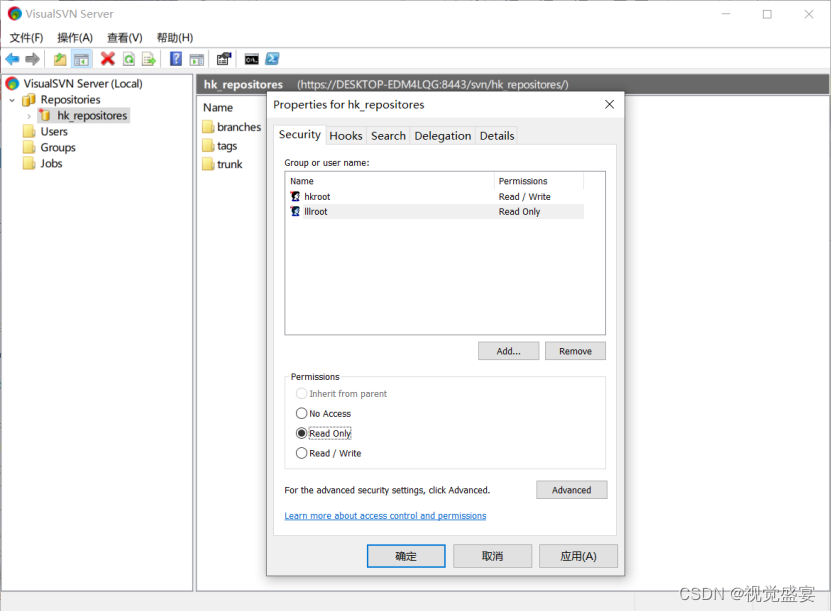
Task: Select the Groups tree node
Action: pyautogui.click(x=58, y=147)
